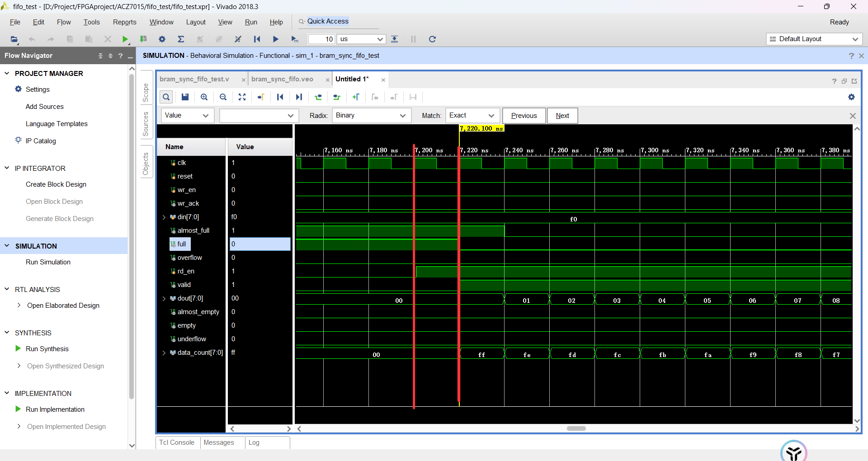The image size is (868, 461).
Task: Open the empty search value combo box
Action: (x=259, y=116)
